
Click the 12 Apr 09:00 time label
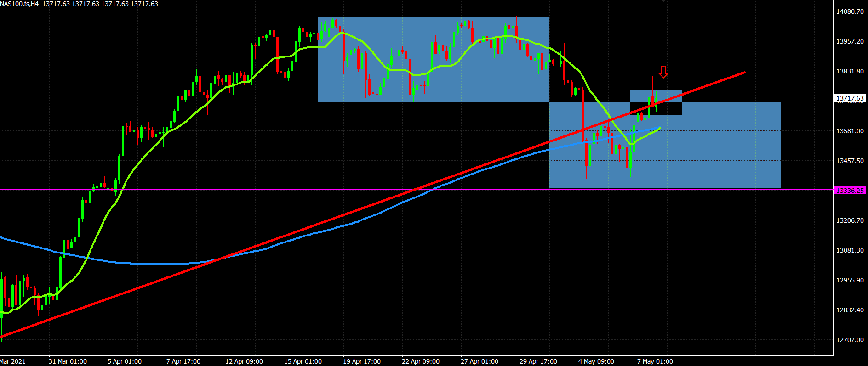(244, 361)
